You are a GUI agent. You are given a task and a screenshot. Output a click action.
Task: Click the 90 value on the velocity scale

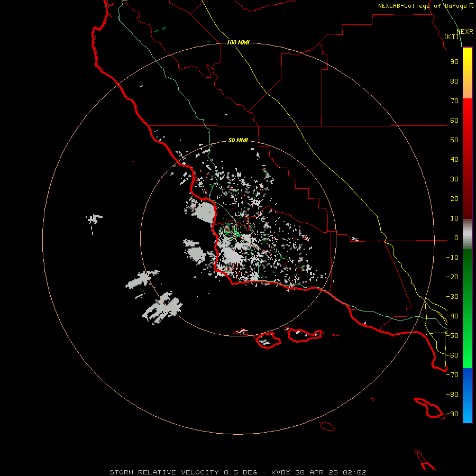(454, 62)
